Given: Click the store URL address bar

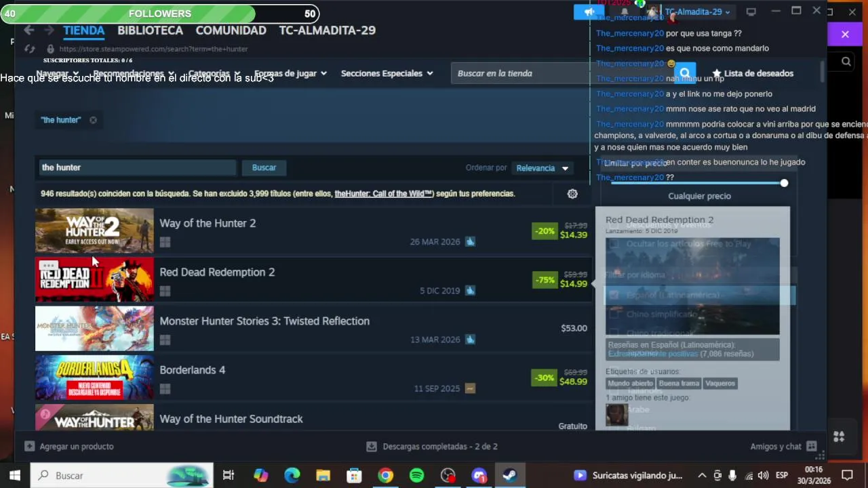Looking at the screenshot, I should (x=153, y=49).
